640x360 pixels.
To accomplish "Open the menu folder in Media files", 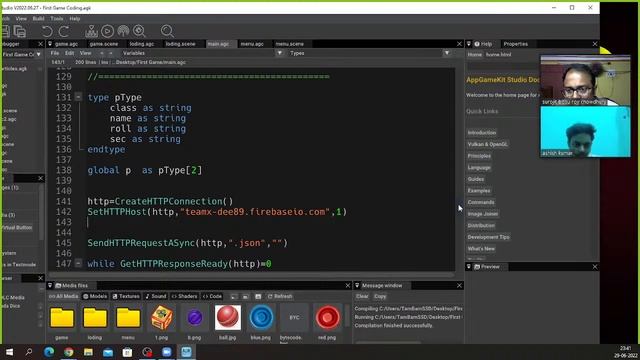I will 128,318.
